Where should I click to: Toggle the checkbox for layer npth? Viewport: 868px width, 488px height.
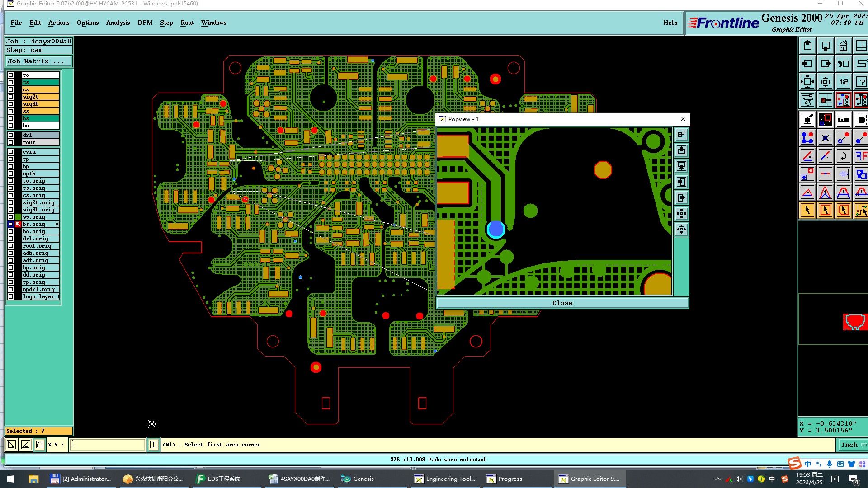pos(11,174)
